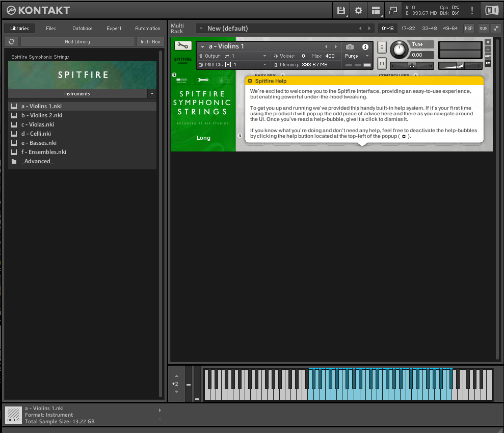Click the info icon beside Easy Mix
This screenshot has width=504, height=433.
click(283, 75)
